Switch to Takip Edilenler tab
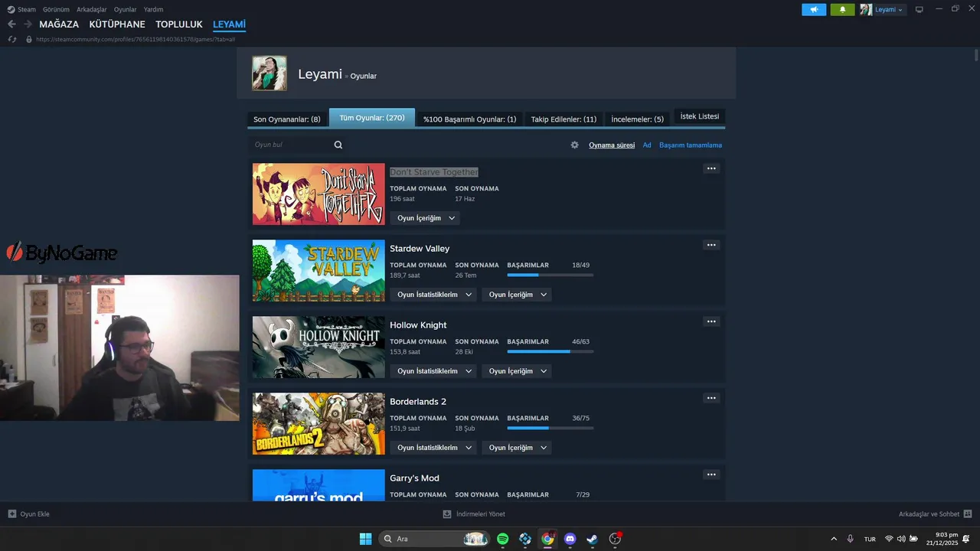980x551 pixels. pyautogui.click(x=563, y=119)
